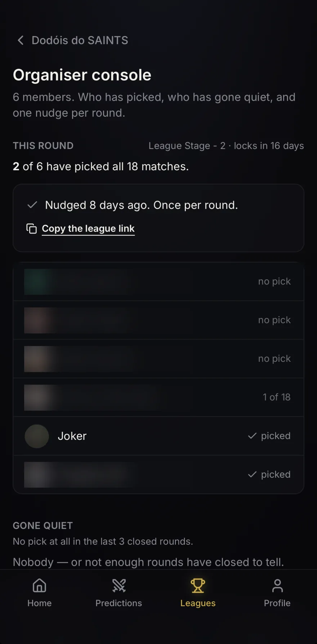Click the checkmark next to Joker's picked status
Viewport: 317px width, 644px height.
(253, 436)
